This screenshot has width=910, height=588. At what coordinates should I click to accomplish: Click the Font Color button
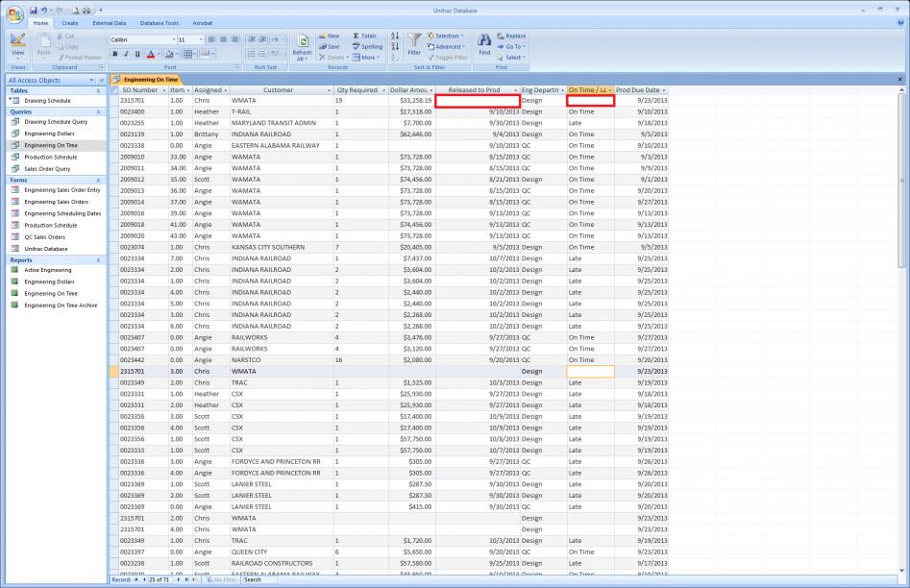pyautogui.click(x=151, y=54)
